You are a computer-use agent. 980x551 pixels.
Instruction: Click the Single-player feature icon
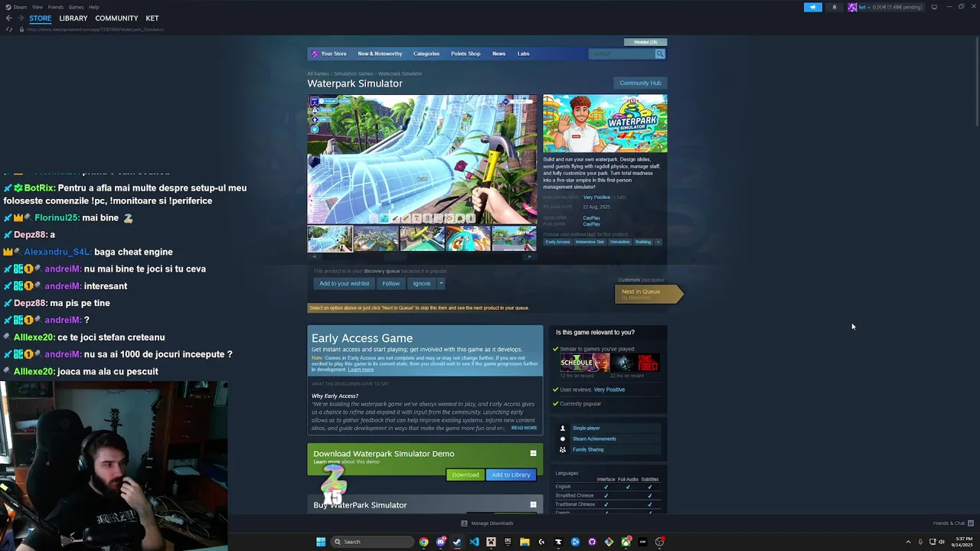tap(563, 428)
